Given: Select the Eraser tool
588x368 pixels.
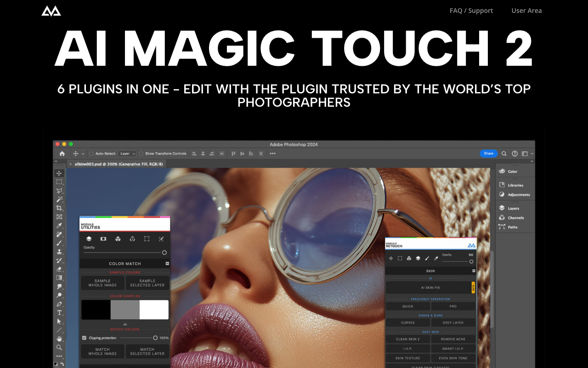Looking at the screenshot, I should (59, 269).
